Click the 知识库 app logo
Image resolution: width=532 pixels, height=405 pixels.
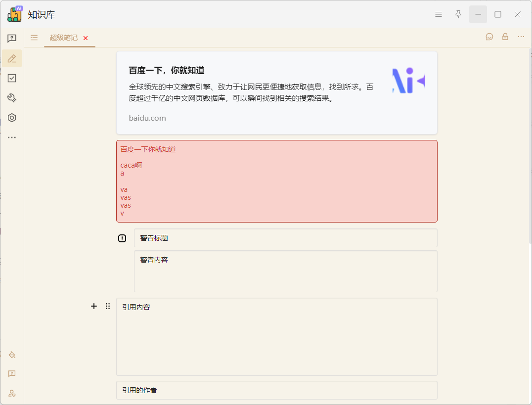point(15,14)
